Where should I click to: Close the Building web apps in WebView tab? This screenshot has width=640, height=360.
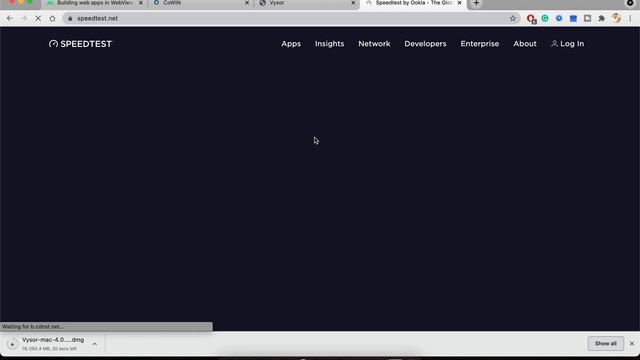[x=141, y=3]
